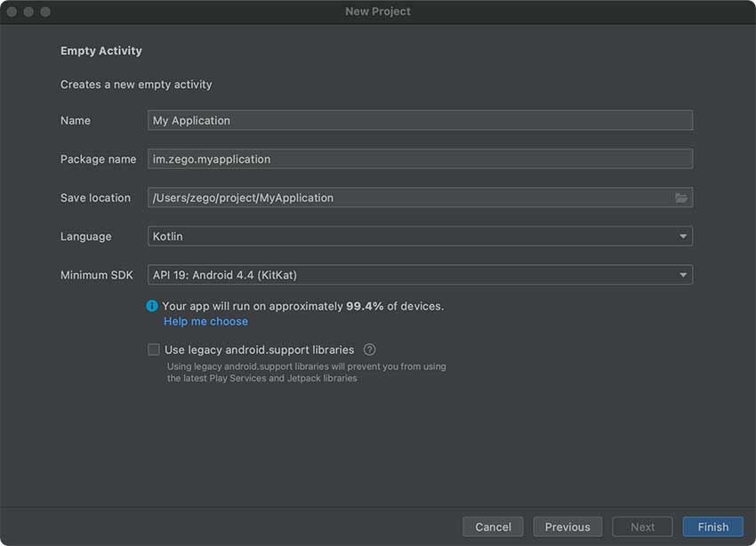Open the Help me choose link

pyautogui.click(x=205, y=321)
